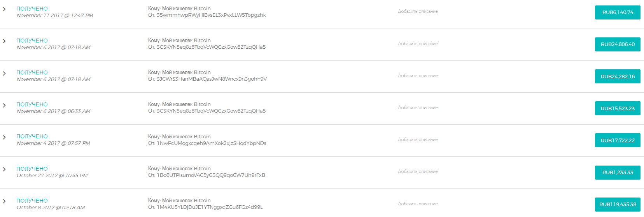The image size is (644, 217).
Task: Open ПОЛУЧЕНО label for November 4 transaction
Action: tap(32, 137)
